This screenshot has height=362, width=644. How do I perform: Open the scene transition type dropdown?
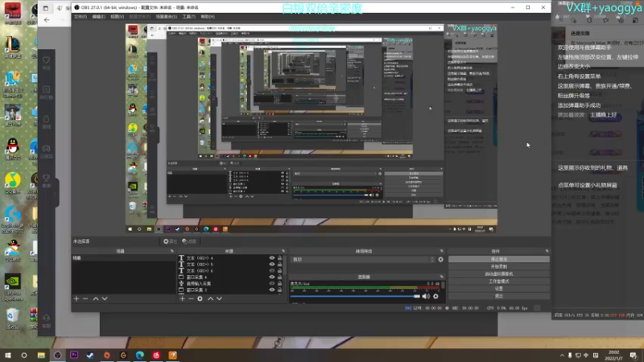[363, 259]
